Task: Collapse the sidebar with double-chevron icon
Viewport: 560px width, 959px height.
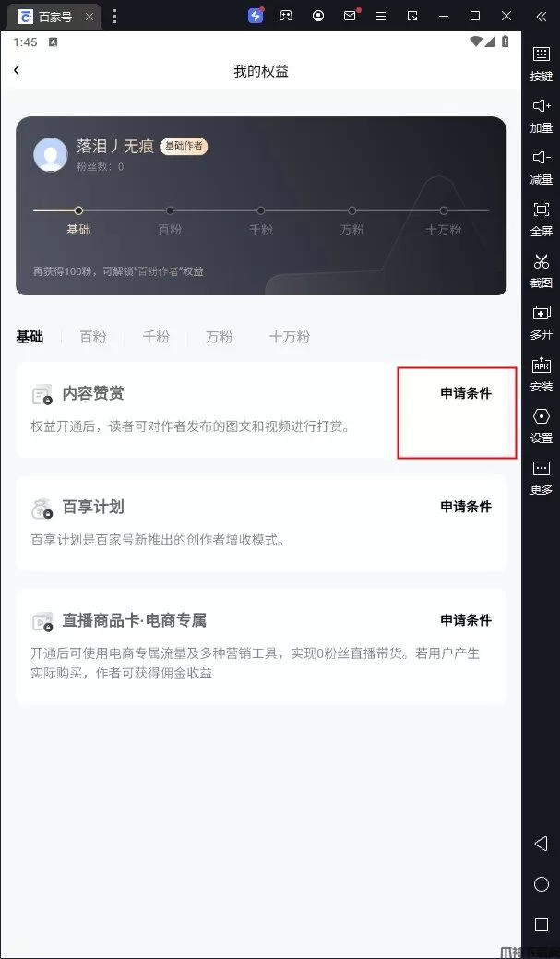Action: tap(541, 17)
